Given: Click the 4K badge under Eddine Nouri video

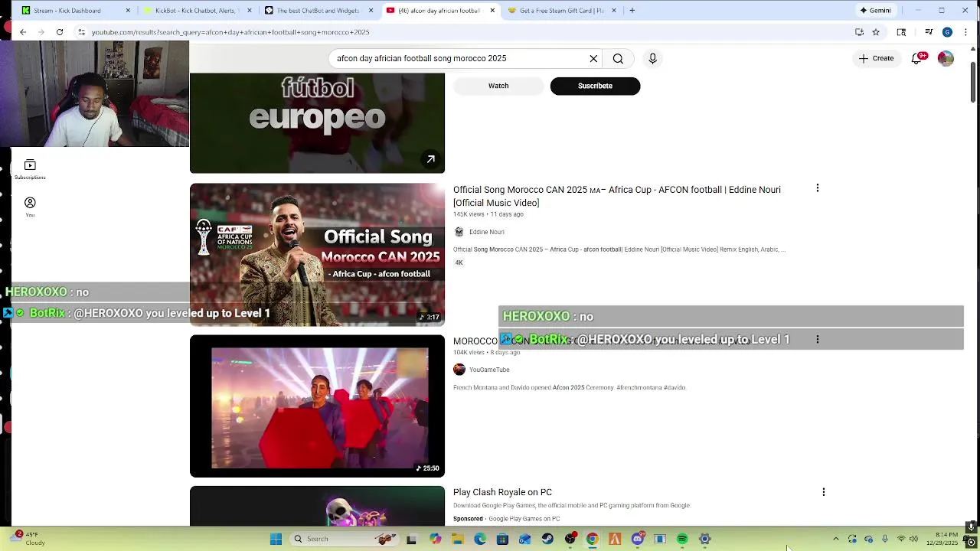Looking at the screenshot, I should coord(459,262).
